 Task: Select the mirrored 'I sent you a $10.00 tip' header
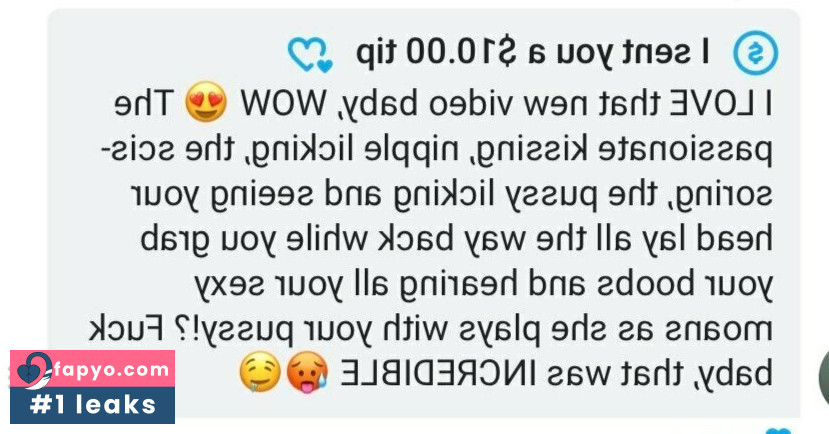point(533,53)
